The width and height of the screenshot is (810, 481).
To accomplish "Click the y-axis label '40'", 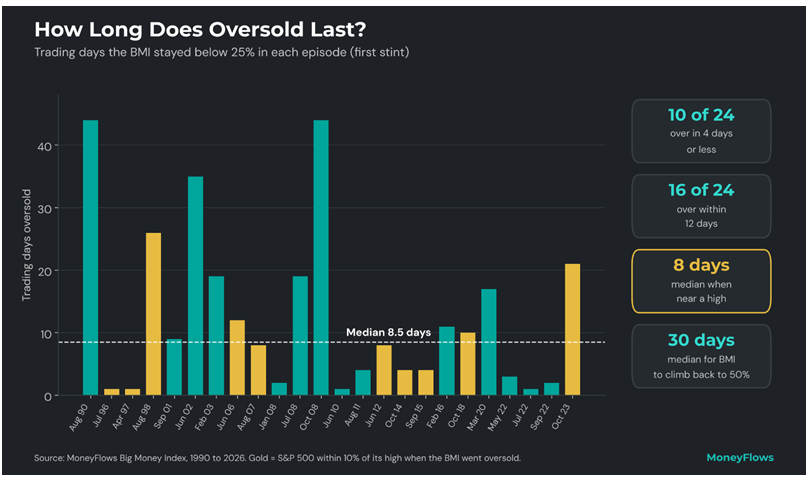I will coord(44,147).
